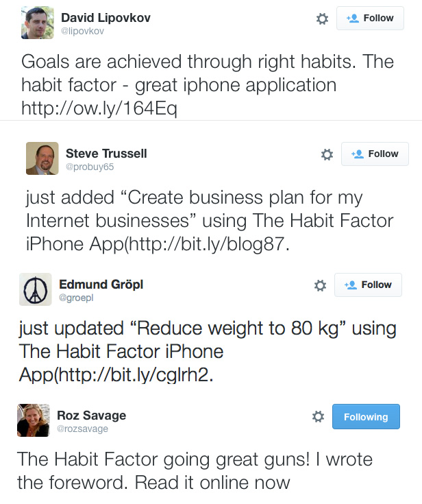Toggle Following state for Roz Savage

coord(366,417)
